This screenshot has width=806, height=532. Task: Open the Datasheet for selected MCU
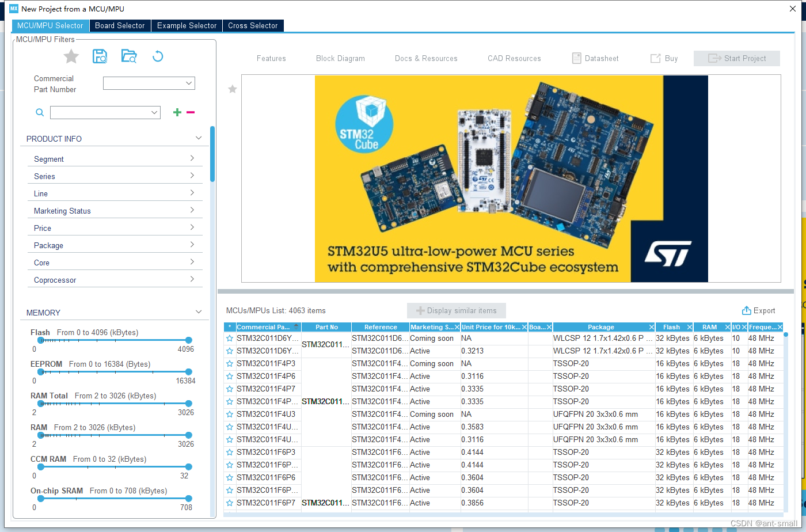coord(595,58)
